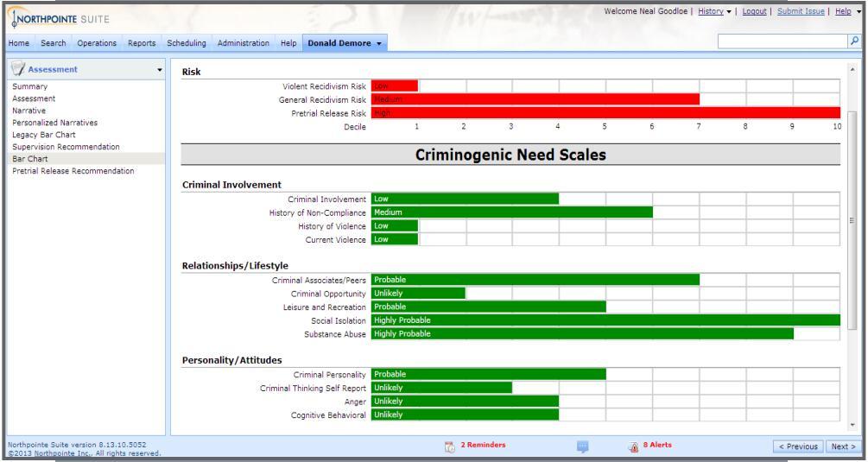This screenshot has height=462, width=868.
Task: Select Scheduling in the navigation bar
Action: click(186, 42)
